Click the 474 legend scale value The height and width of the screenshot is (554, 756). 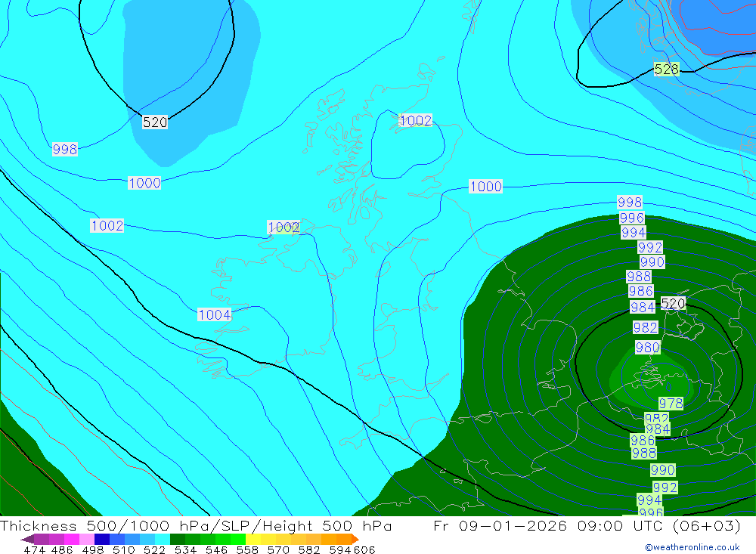coord(35,549)
